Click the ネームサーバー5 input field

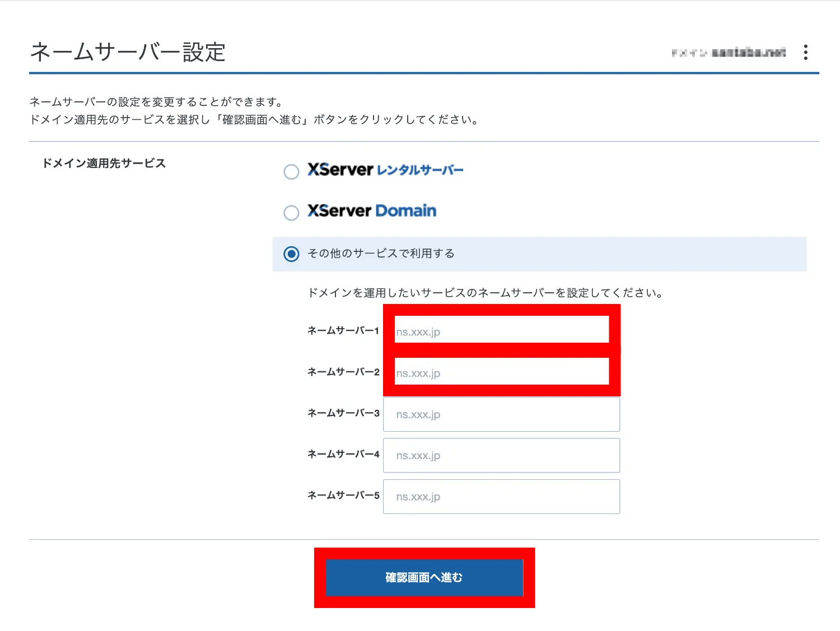pos(501,497)
